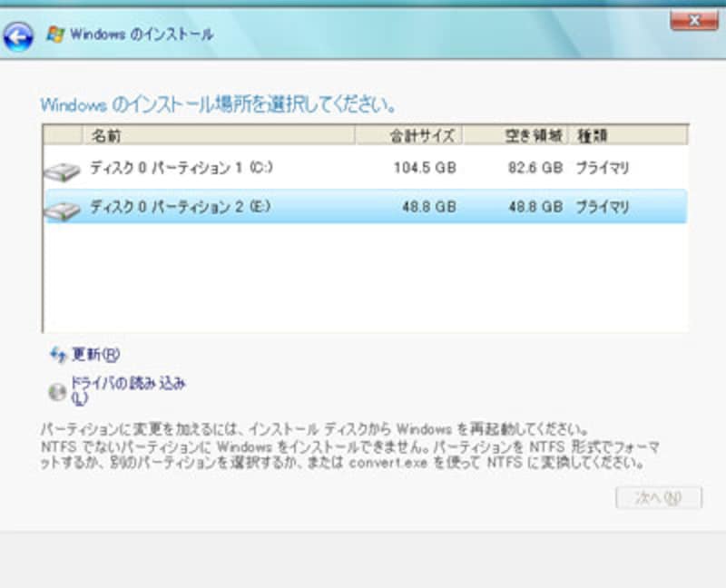
Task: Click the 104.5 GB total size cell
Action: tap(427, 168)
